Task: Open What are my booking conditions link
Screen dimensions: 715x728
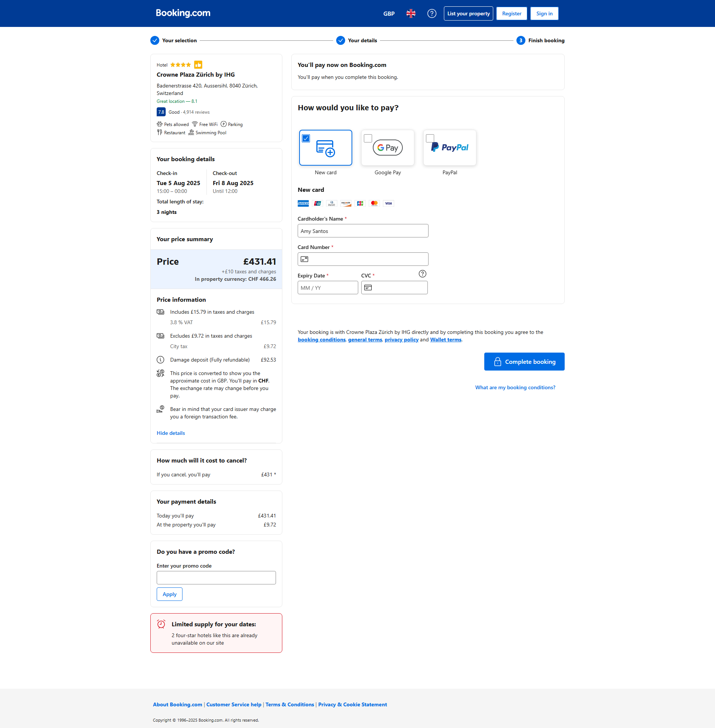Action: [515, 387]
